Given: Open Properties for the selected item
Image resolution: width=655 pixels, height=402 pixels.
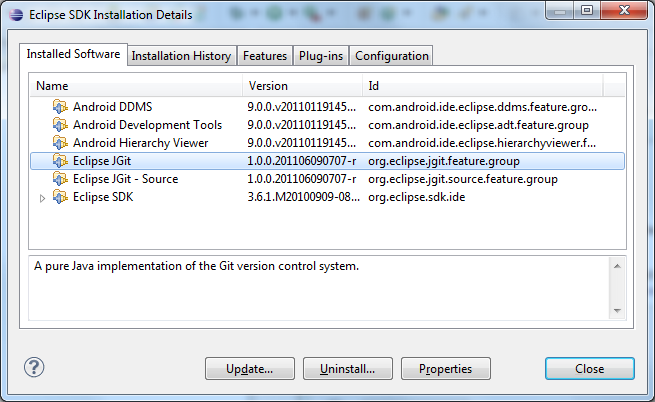Looking at the screenshot, I should pos(446,369).
